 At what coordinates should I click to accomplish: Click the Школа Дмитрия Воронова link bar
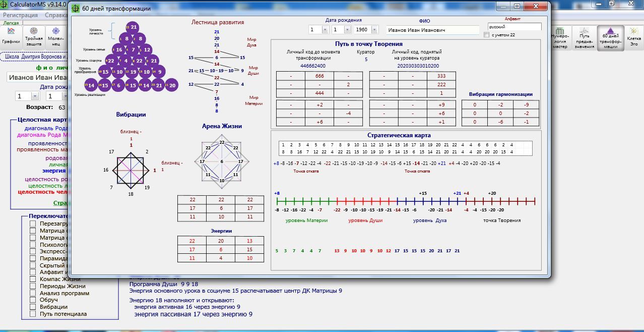pos(35,57)
